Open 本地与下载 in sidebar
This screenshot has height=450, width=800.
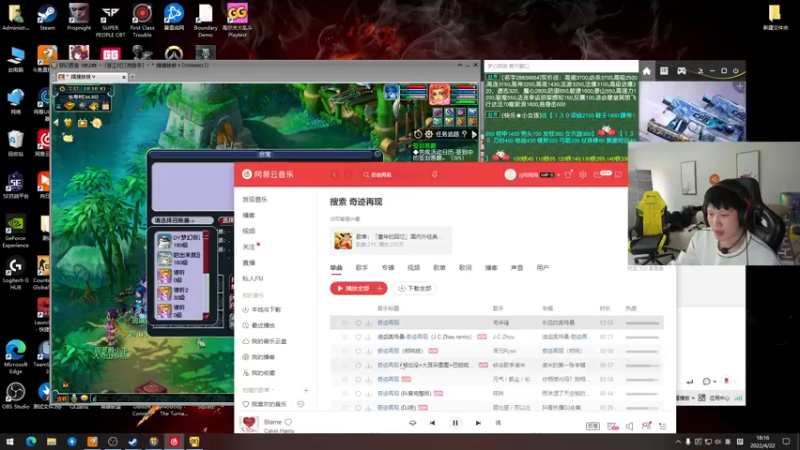point(262,310)
